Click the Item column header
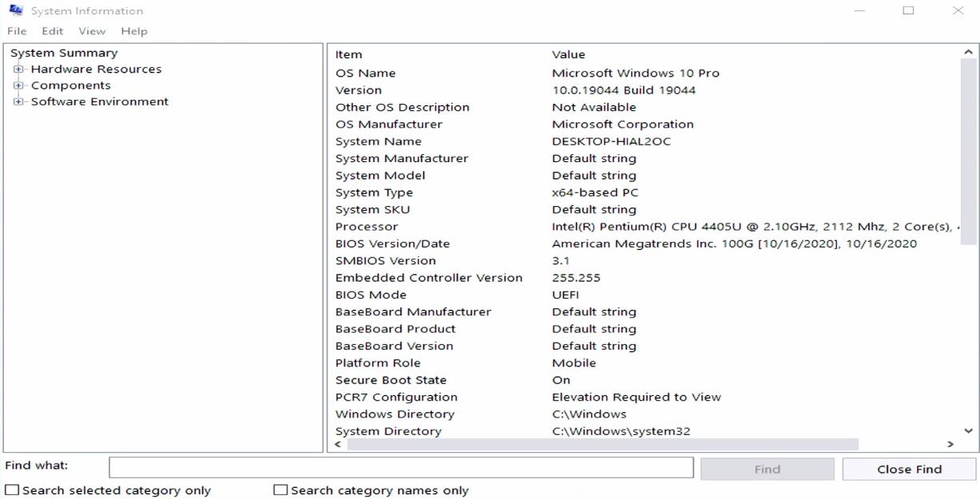The width and height of the screenshot is (980, 499). (349, 55)
